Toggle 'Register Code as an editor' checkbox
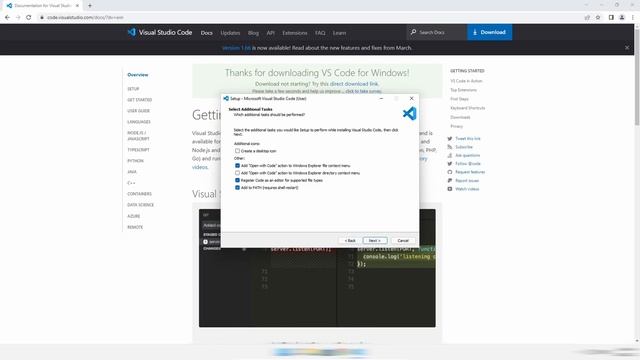 [x=237, y=180]
